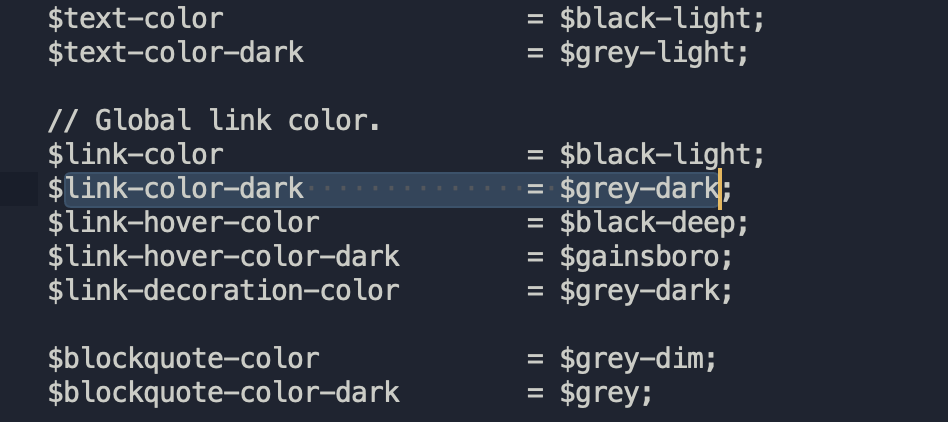Place cursor on $blockquote-color-dark variable name
Screen dimensions: 948x422
point(223,393)
